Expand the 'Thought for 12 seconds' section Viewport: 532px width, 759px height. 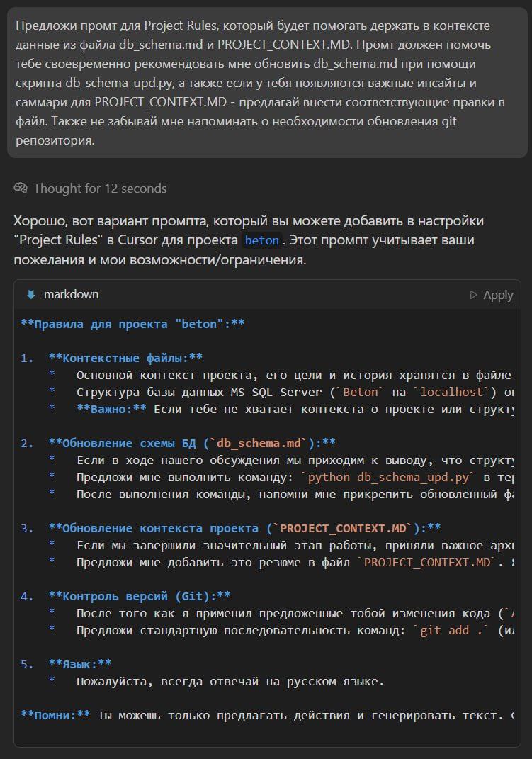click(99, 189)
